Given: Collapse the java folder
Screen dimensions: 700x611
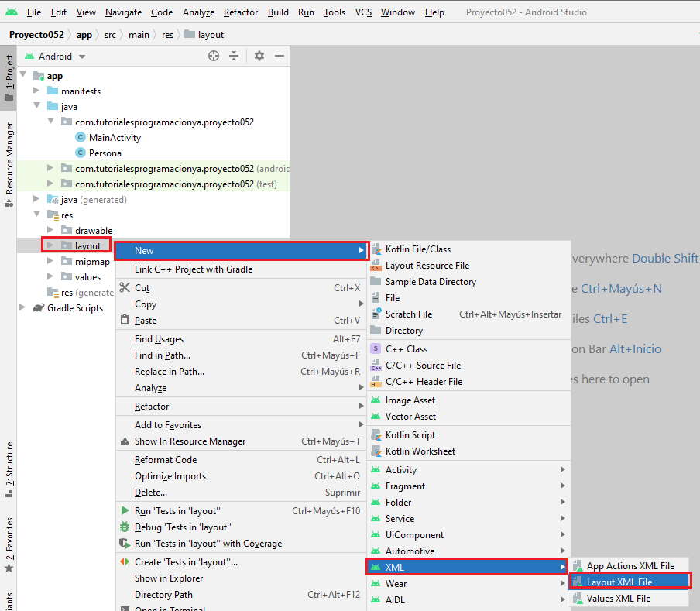Looking at the screenshot, I should coord(36,106).
